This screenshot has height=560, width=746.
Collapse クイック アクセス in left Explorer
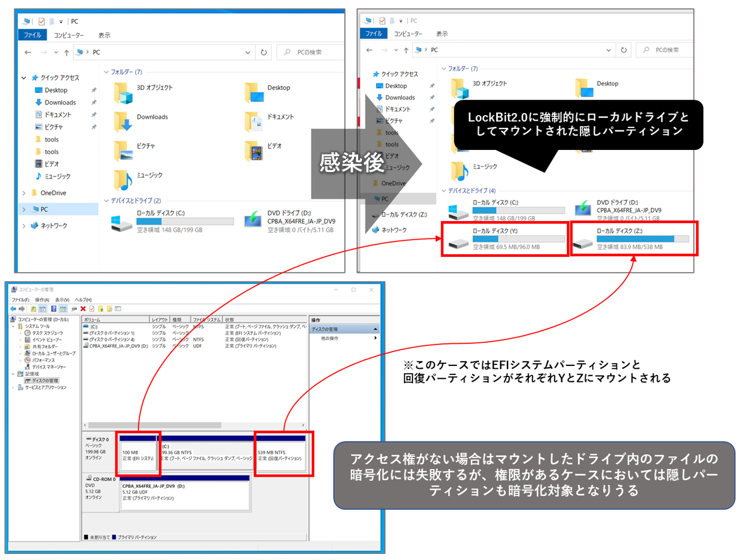(x=24, y=78)
